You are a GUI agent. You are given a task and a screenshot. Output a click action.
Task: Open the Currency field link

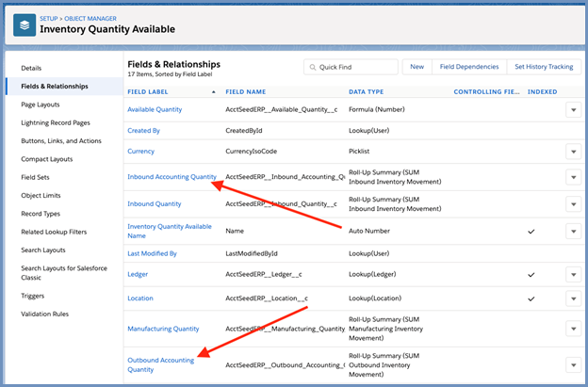(140, 152)
